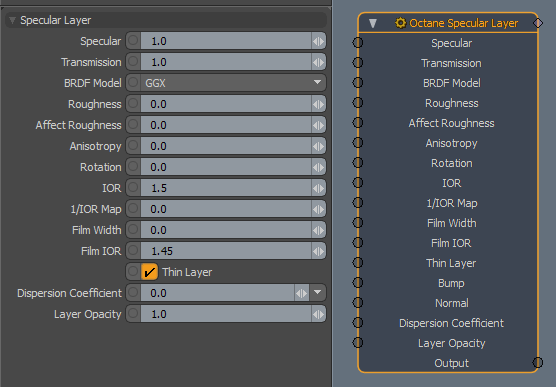Click the Normal input socket on the node
Image resolution: width=556 pixels, height=387 pixels.
358,302
